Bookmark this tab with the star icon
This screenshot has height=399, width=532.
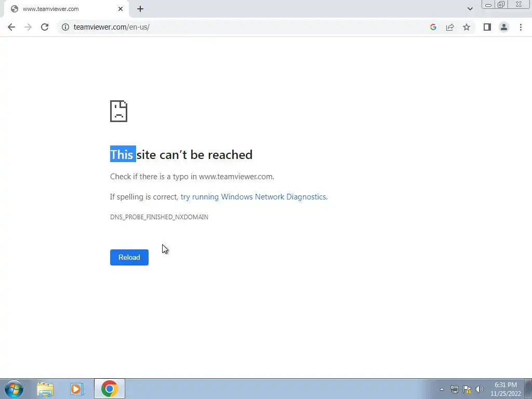(x=467, y=27)
